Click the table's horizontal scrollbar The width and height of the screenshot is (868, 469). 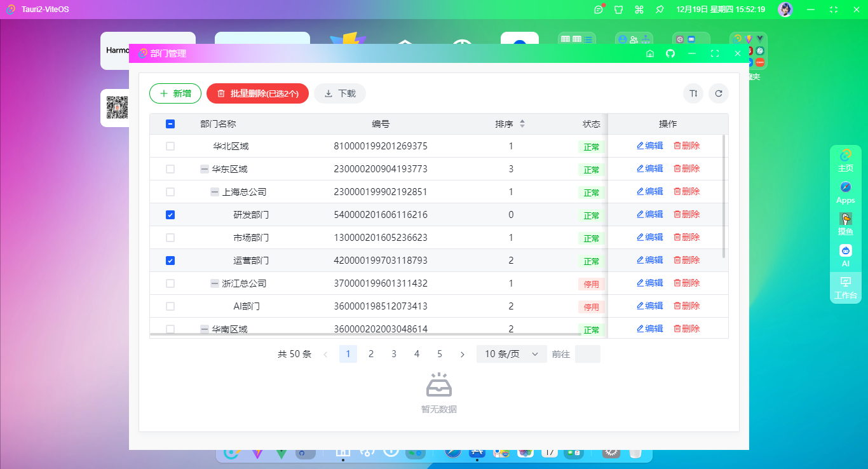coord(365,334)
